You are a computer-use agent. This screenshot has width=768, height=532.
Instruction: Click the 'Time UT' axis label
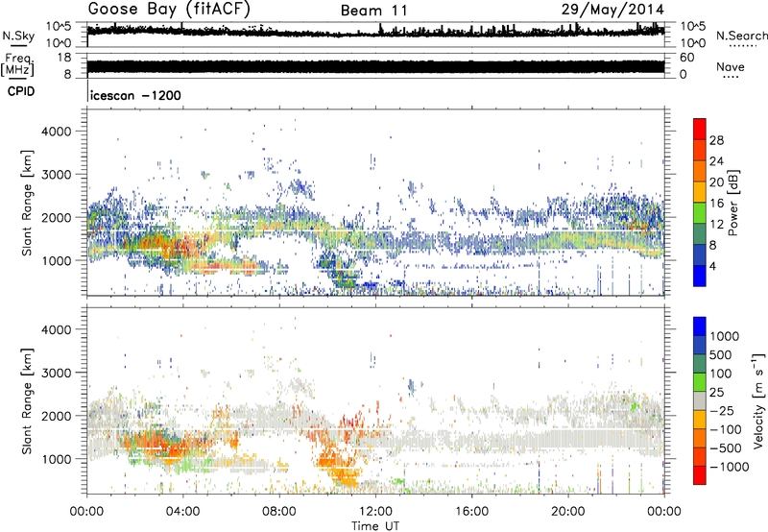pyautogui.click(x=375, y=526)
